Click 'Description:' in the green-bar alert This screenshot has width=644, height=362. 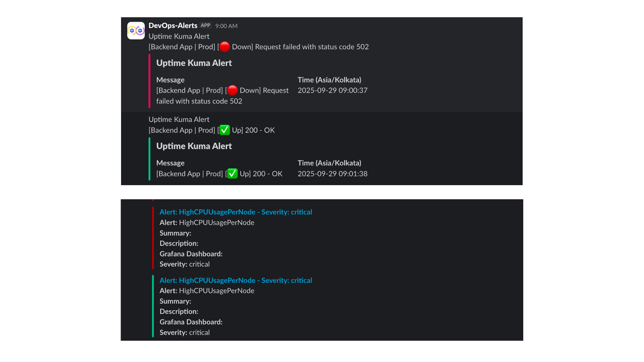pyautogui.click(x=179, y=311)
